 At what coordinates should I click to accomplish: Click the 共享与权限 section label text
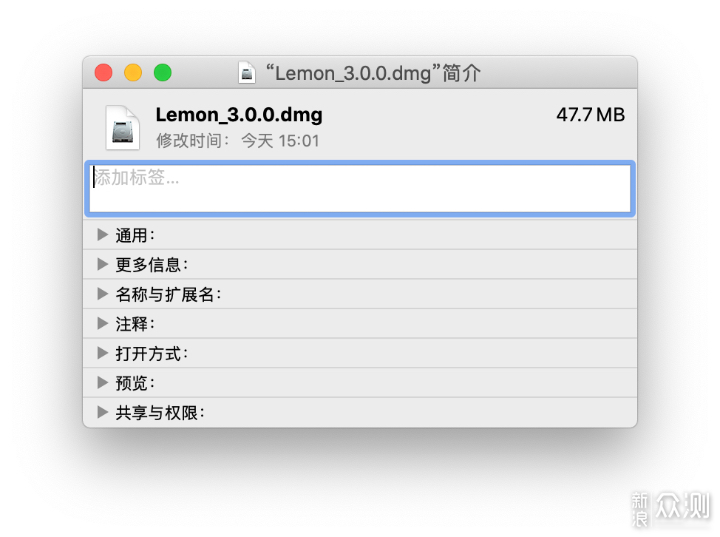click(x=160, y=413)
